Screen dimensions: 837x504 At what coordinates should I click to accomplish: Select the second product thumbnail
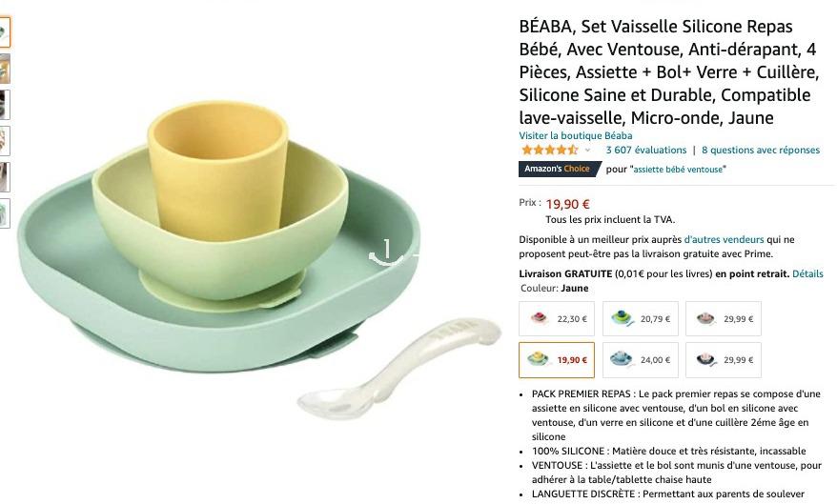point(4,69)
